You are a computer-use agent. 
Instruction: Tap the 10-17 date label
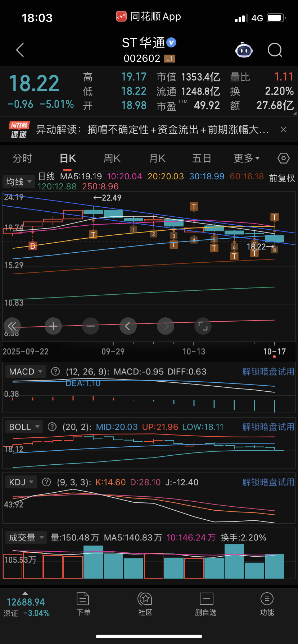click(274, 351)
